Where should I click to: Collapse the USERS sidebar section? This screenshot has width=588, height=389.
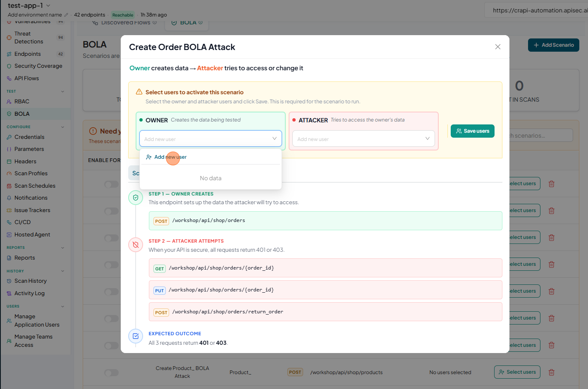63,306
